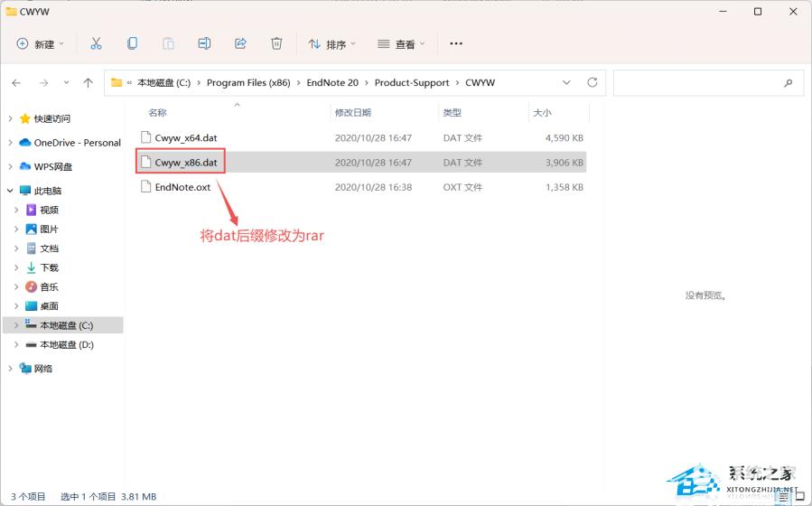Open 视频 folder in sidebar

(49, 210)
